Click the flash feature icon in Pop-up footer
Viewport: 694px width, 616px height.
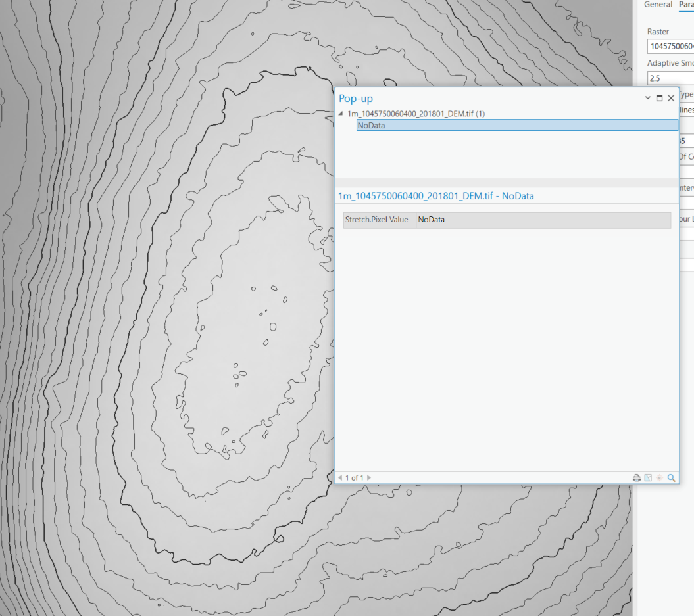click(660, 477)
